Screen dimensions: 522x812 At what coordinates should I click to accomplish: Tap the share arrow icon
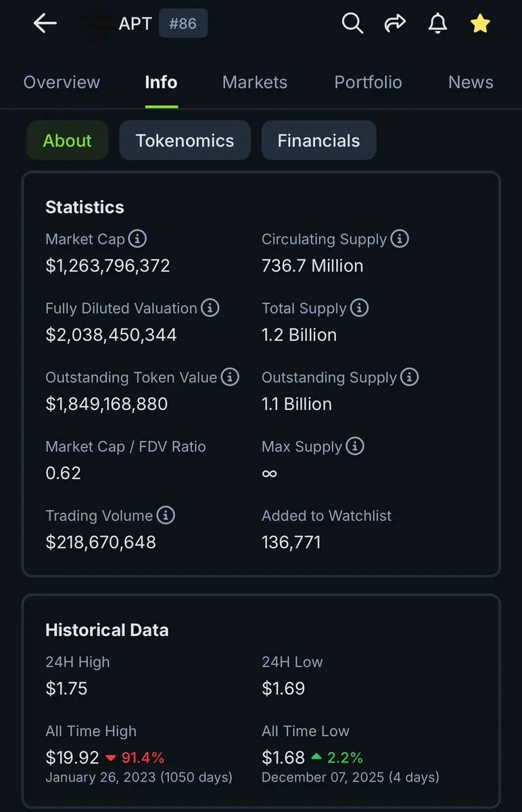394,24
